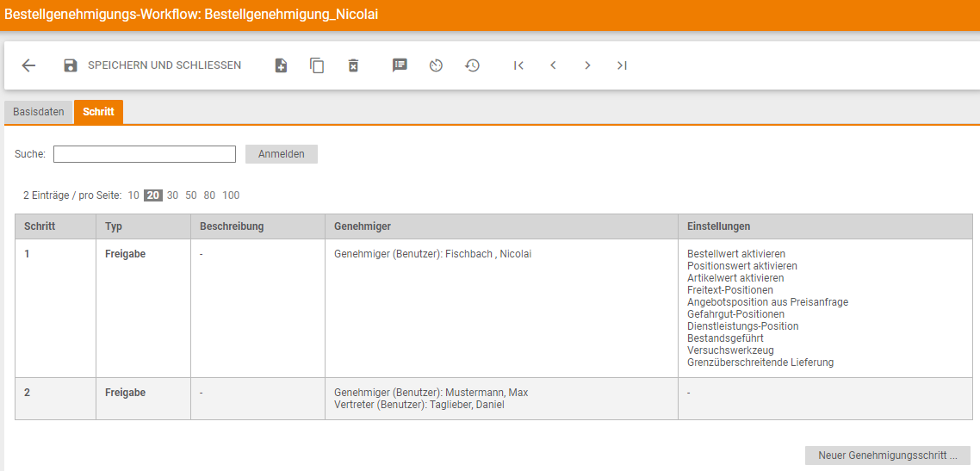Open step 1 row with Fischbach, Nicolai
The image size is (980, 471).
432,255
